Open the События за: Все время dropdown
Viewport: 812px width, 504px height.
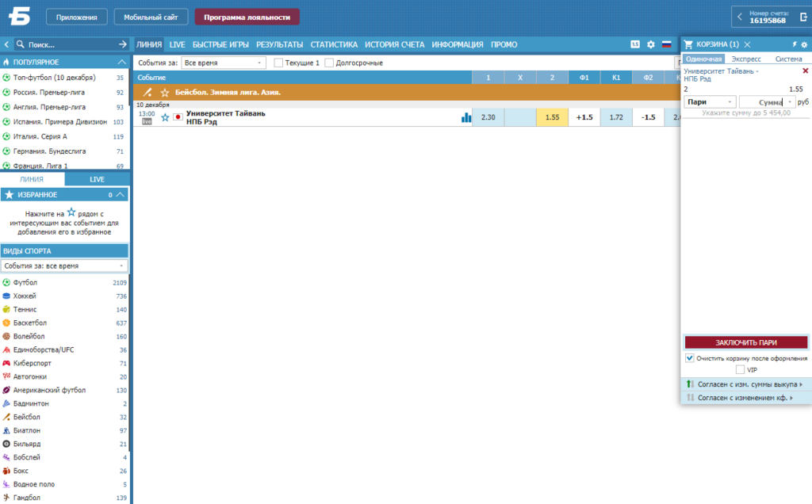223,63
